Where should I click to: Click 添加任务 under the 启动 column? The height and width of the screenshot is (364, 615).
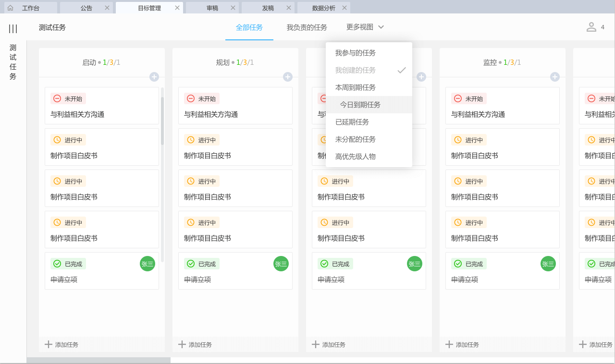(61, 344)
